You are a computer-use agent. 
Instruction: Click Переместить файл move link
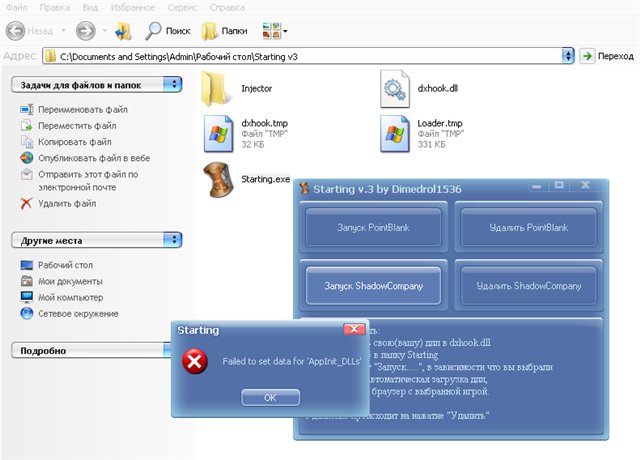point(77,126)
